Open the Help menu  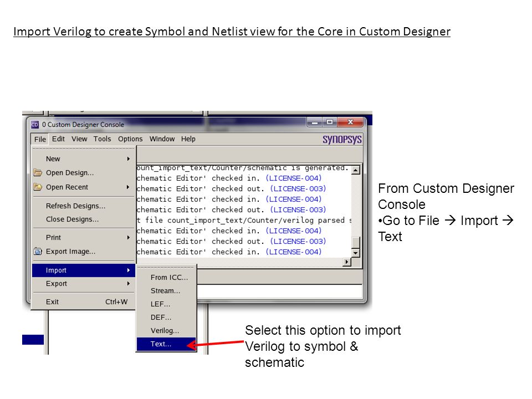[x=188, y=139]
